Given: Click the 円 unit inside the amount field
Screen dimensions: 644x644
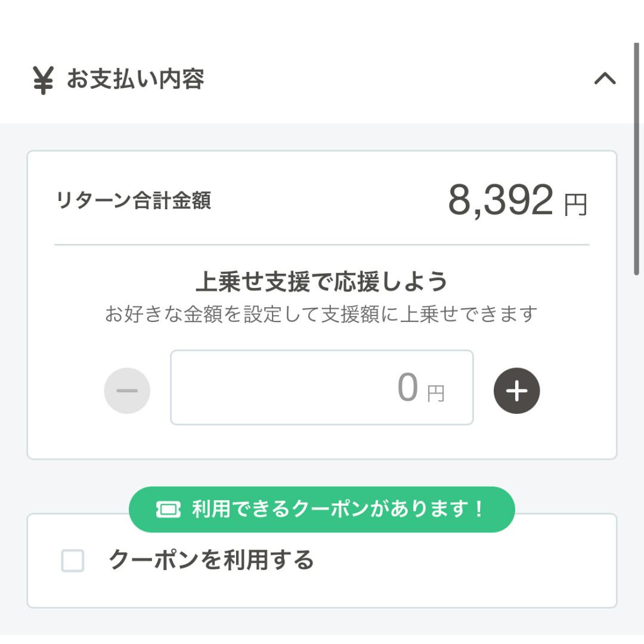Looking at the screenshot, I should [x=436, y=393].
